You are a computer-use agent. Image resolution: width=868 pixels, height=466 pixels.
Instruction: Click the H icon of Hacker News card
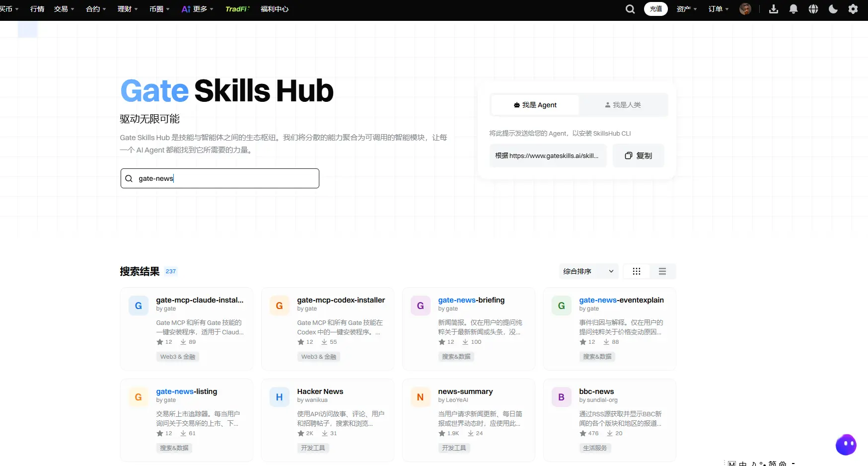point(280,397)
